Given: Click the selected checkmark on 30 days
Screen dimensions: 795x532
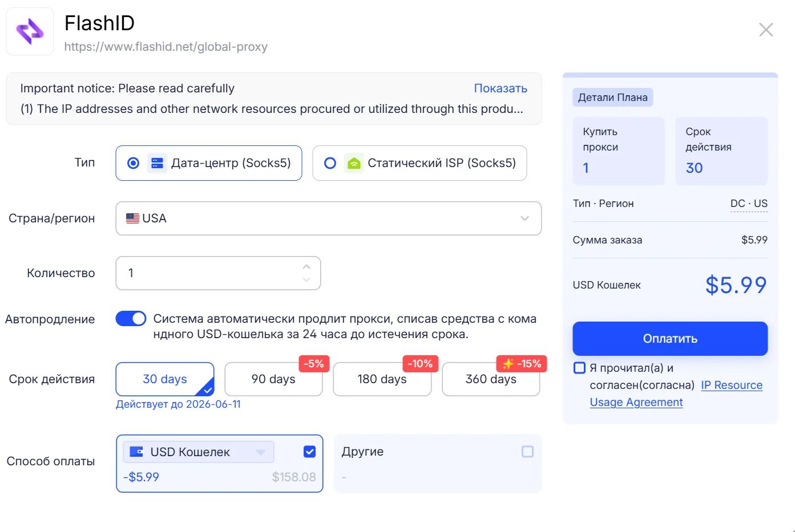Looking at the screenshot, I should 207,390.
